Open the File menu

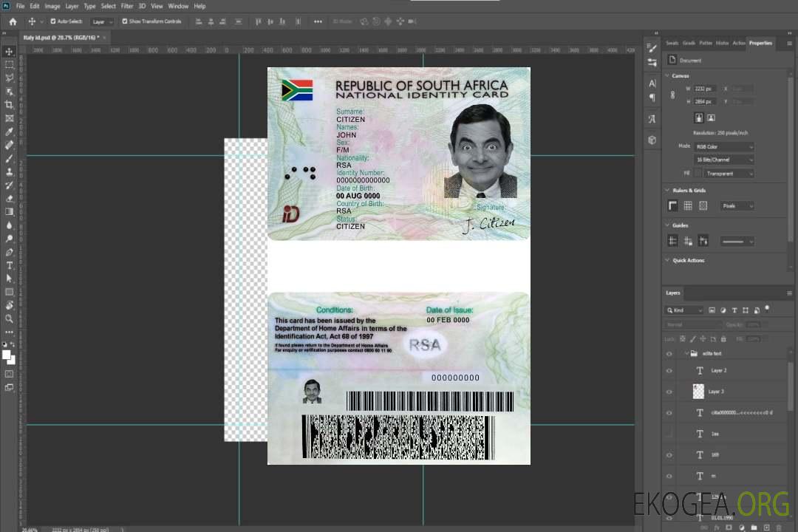point(21,6)
